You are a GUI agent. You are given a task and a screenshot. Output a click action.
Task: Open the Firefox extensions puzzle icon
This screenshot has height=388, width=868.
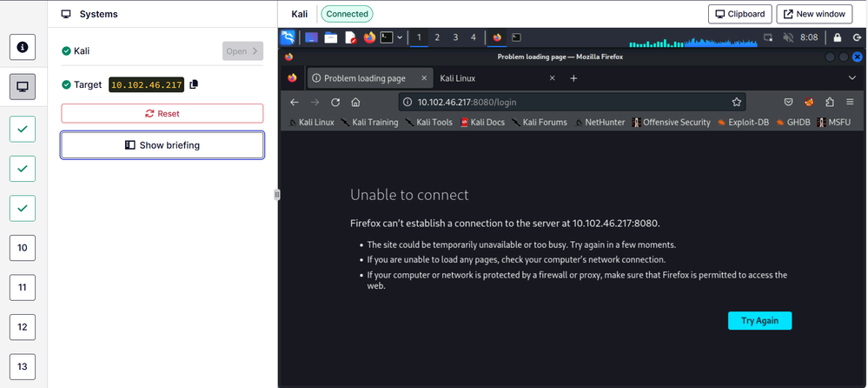pyautogui.click(x=830, y=102)
